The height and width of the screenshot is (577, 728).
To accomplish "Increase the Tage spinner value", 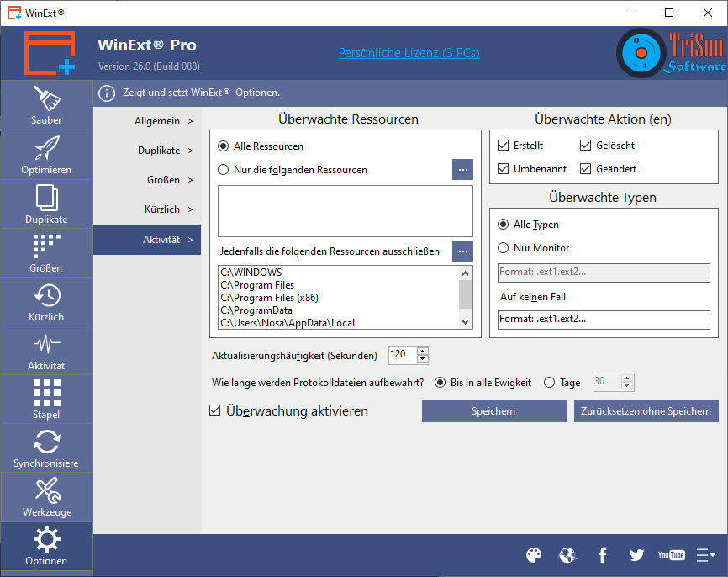I will (x=627, y=378).
